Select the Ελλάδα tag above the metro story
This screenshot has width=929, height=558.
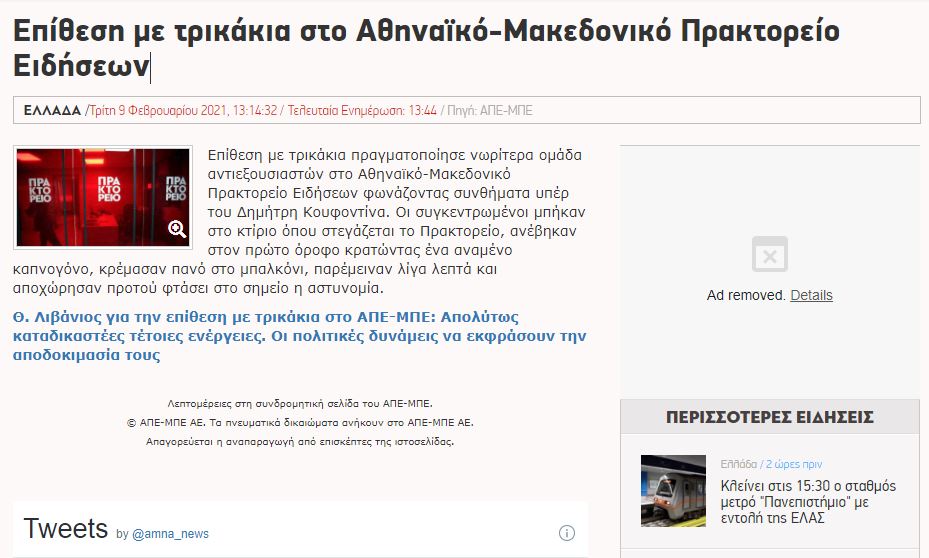coord(738,464)
